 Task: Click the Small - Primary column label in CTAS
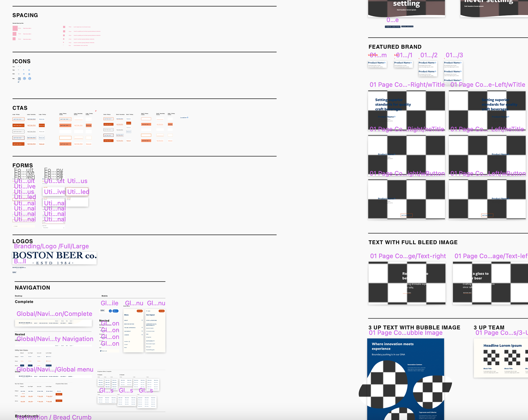pos(107,114)
